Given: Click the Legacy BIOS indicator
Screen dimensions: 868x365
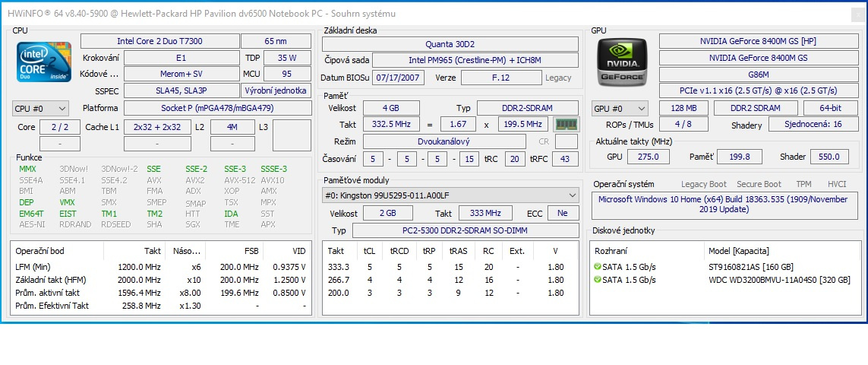Looking at the screenshot, I should point(558,78).
